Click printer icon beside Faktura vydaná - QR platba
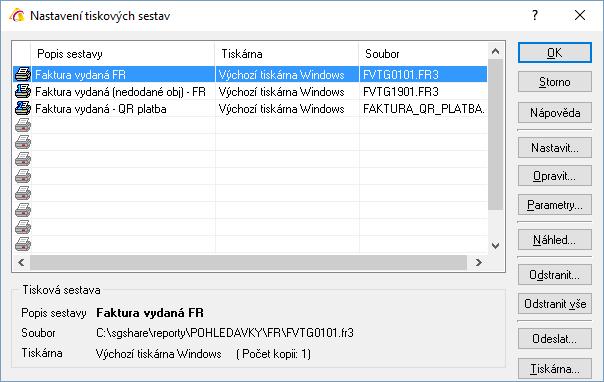The width and height of the screenshot is (604, 382). point(23,108)
